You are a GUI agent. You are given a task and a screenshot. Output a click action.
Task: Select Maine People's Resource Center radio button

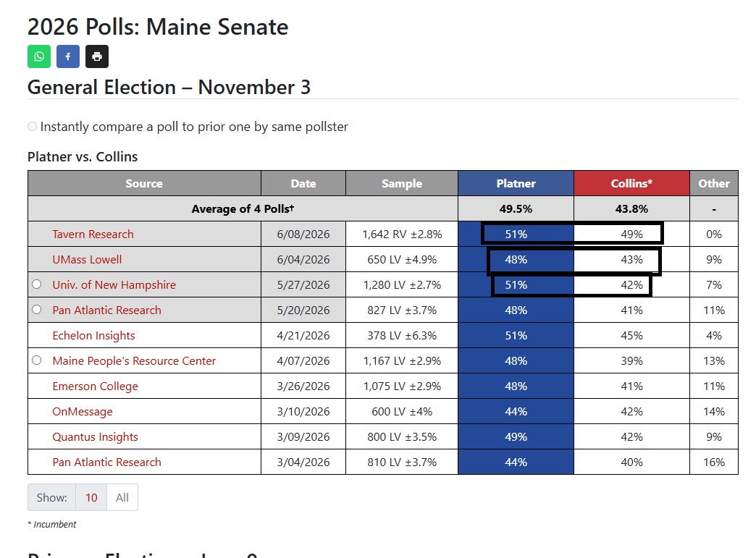click(x=37, y=360)
